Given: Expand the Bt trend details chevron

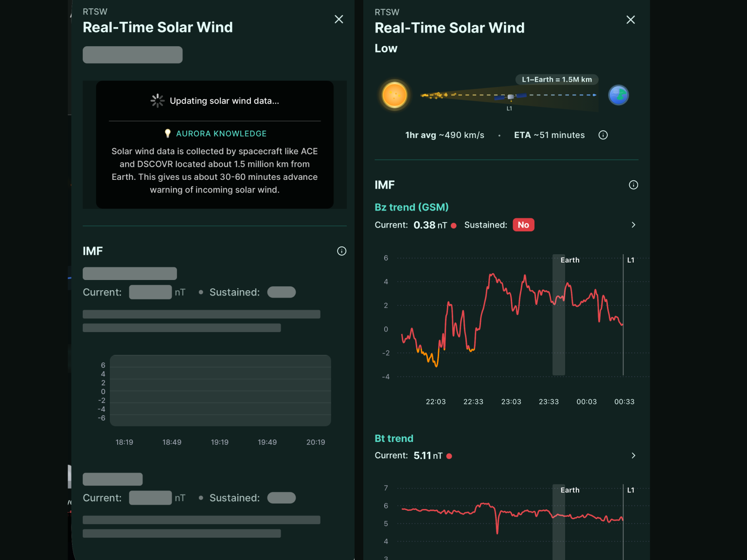Looking at the screenshot, I should pyautogui.click(x=633, y=455).
